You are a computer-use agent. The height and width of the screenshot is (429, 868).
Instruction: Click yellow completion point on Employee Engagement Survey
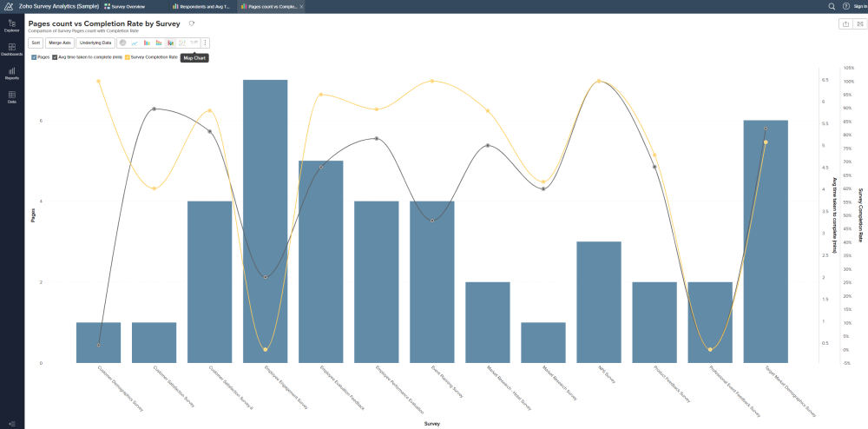pyautogui.click(x=265, y=350)
